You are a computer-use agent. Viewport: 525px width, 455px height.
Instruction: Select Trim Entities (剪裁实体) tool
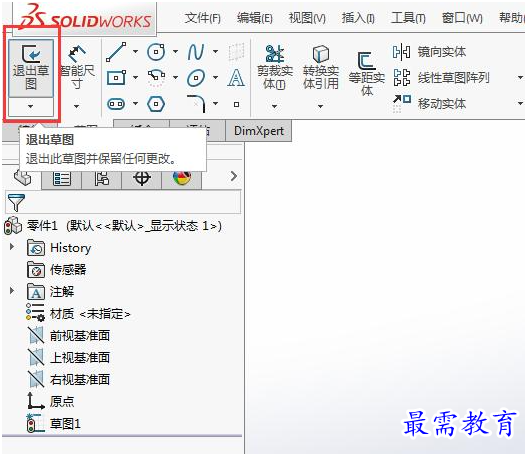(x=275, y=68)
